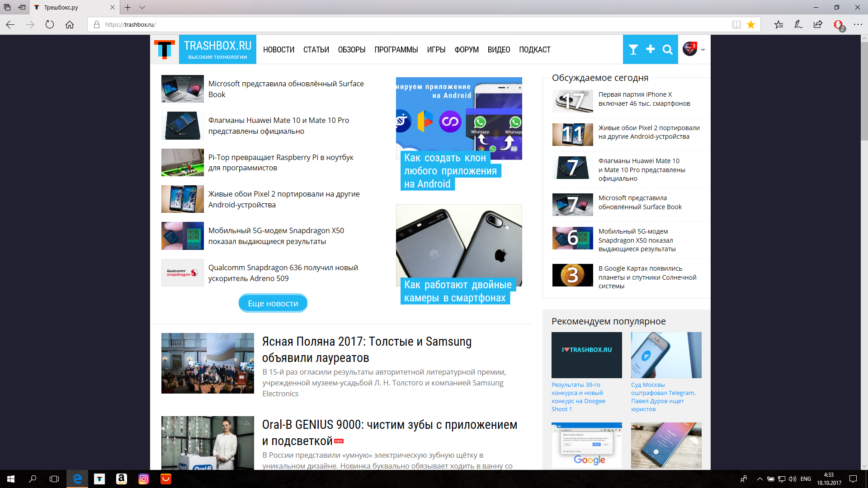Open the user avatar with notification badge
The image size is (868, 488).
click(690, 48)
